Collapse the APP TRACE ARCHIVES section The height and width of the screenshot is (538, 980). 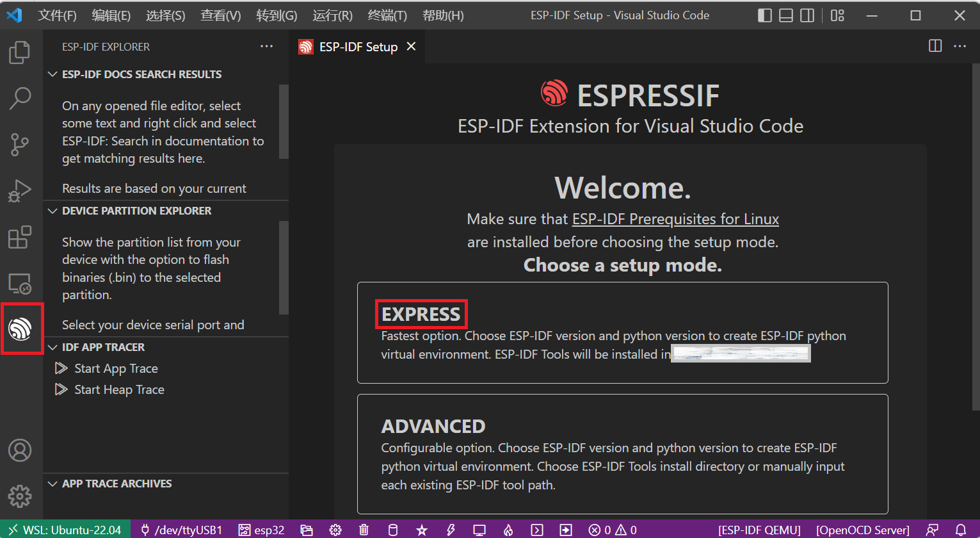click(x=166, y=484)
